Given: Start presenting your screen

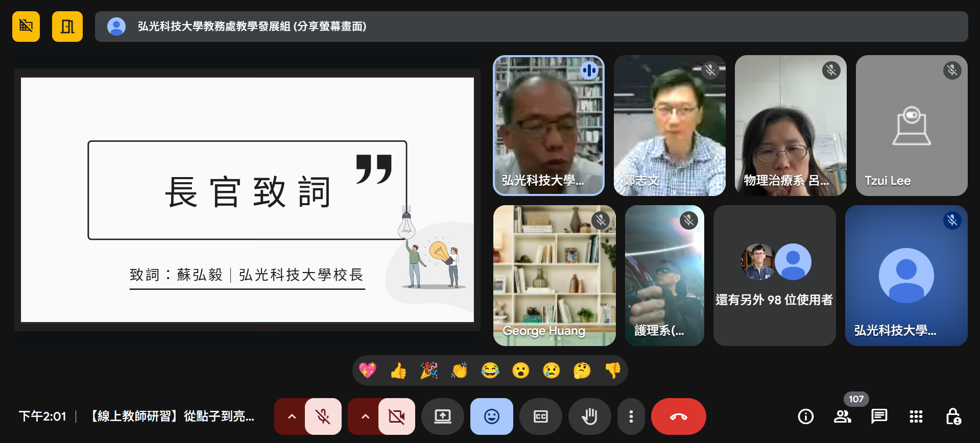Looking at the screenshot, I should [x=442, y=416].
